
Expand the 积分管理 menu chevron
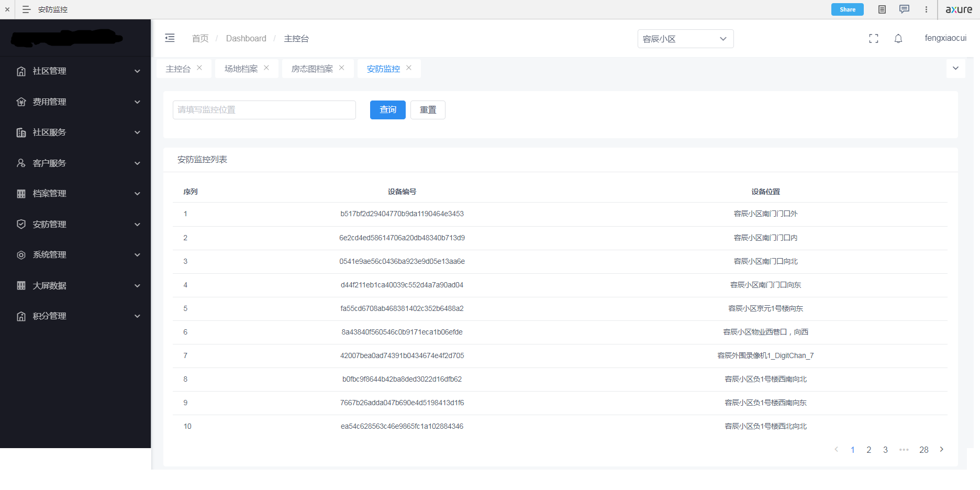tap(137, 316)
